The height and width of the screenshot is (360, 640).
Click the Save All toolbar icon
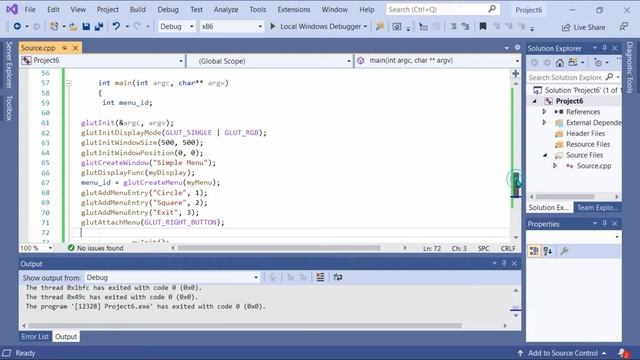99,27
